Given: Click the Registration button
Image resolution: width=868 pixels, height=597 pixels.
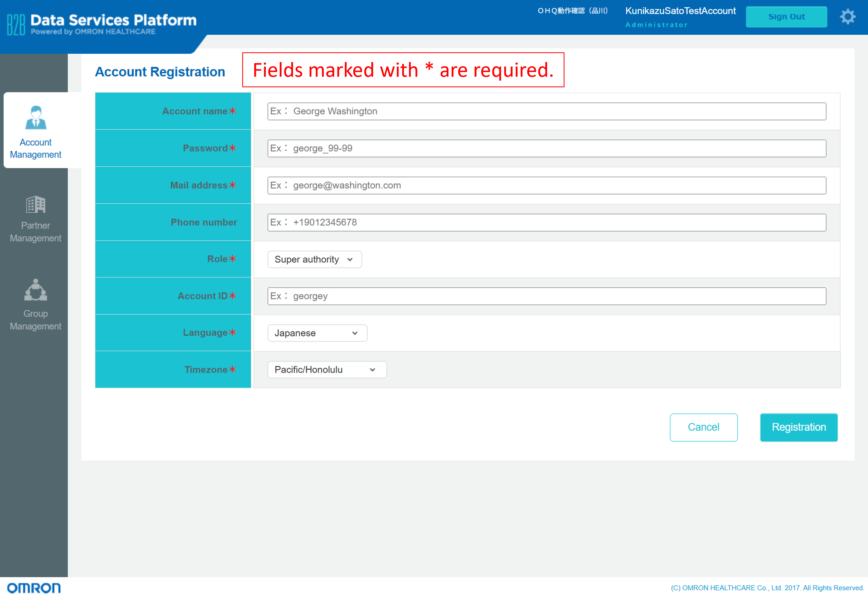Looking at the screenshot, I should [798, 427].
